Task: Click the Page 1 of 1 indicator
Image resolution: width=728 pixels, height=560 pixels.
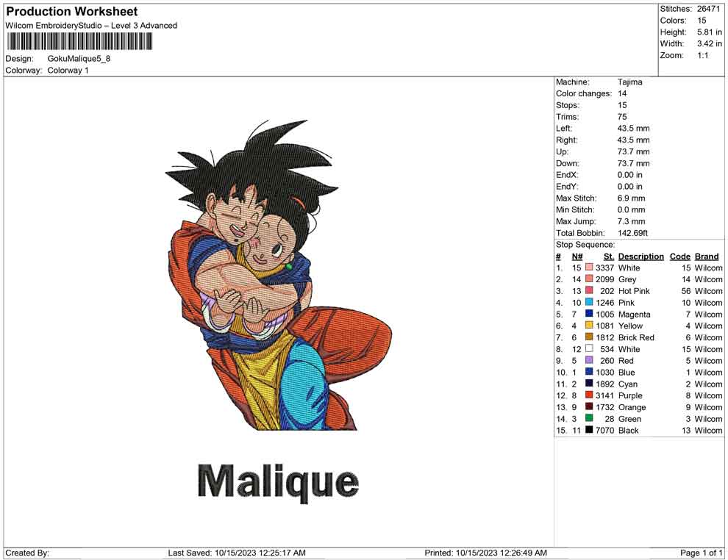Action: tap(701, 553)
